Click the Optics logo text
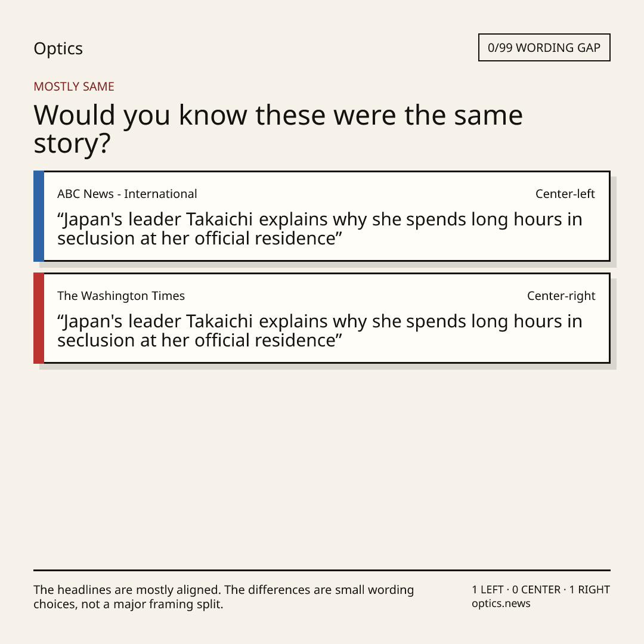 [x=58, y=48]
